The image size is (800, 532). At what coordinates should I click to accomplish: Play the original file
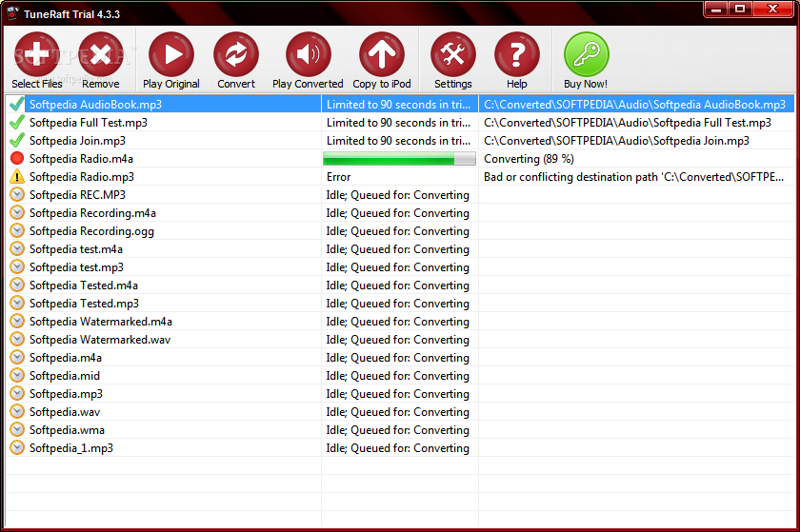pos(171,54)
